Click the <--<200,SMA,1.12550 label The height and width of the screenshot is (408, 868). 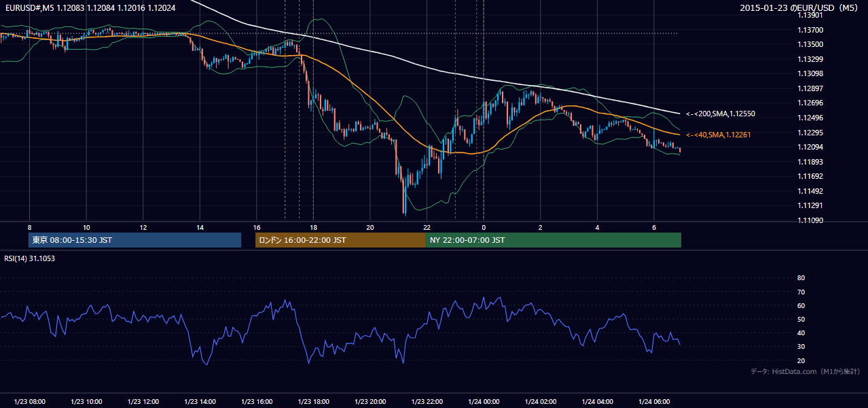721,114
